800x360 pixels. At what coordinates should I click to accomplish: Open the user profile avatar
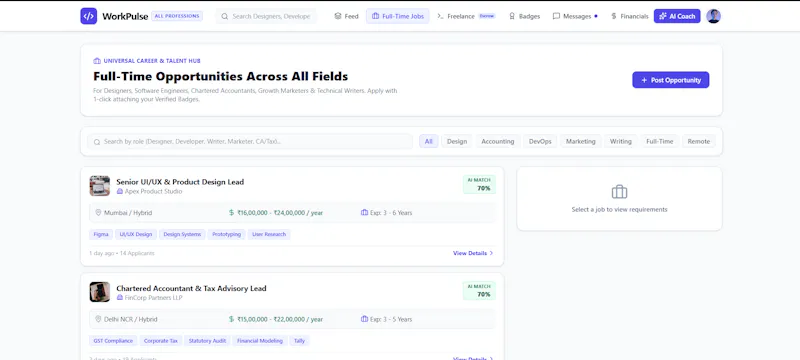pos(713,16)
